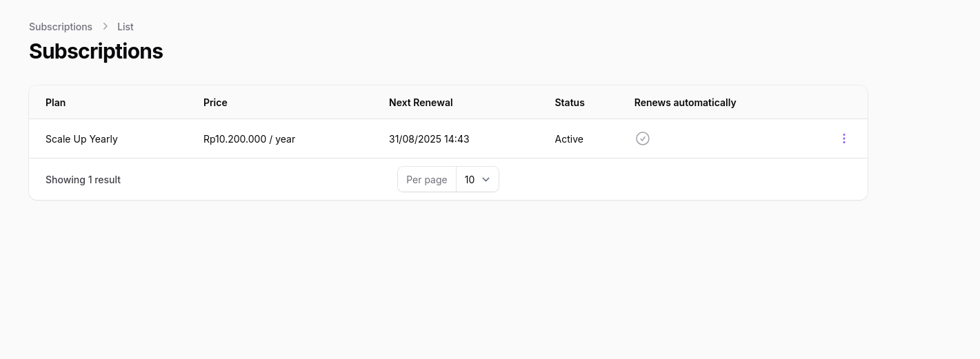Click the Rp10.200.000 / year price cell

[x=249, y=139]
